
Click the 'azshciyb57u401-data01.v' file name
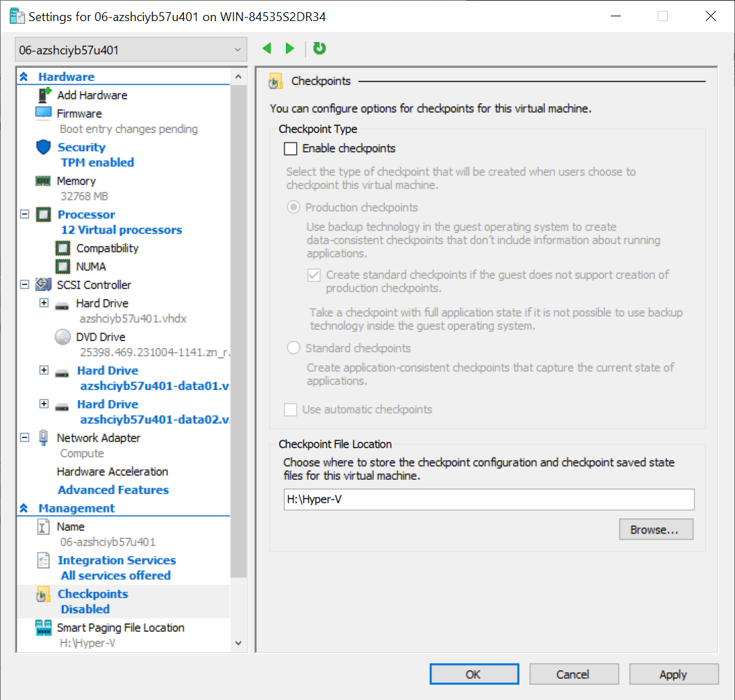pos(155,386)
